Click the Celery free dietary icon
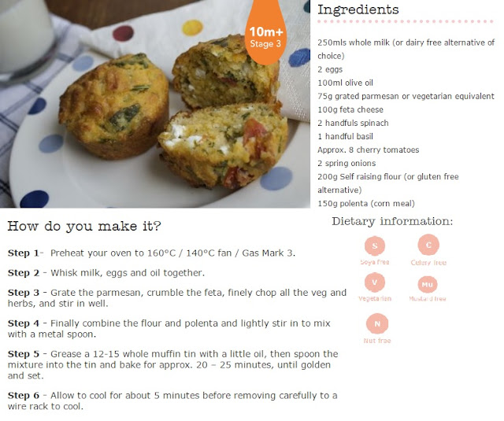The image size is (504, 421). click(x=428, y=245)
